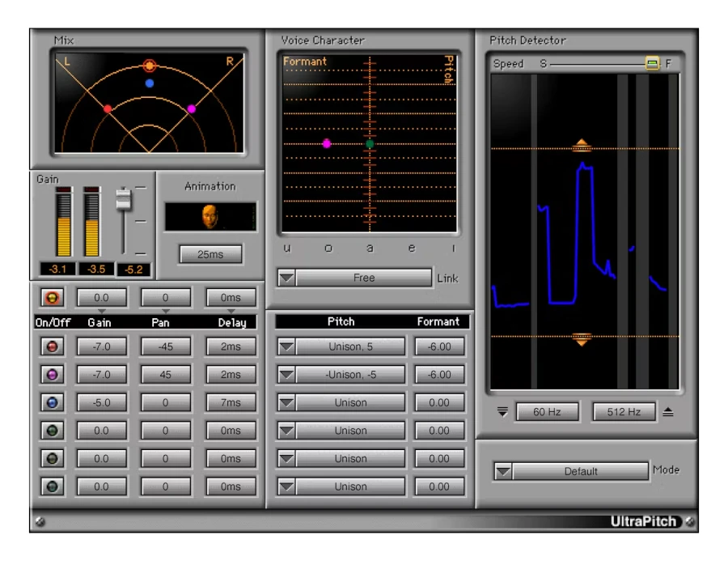The height and width of the screenshot is (561, 728).
Task: Click the 60 Hz frequency field
Action: (547, 412)
